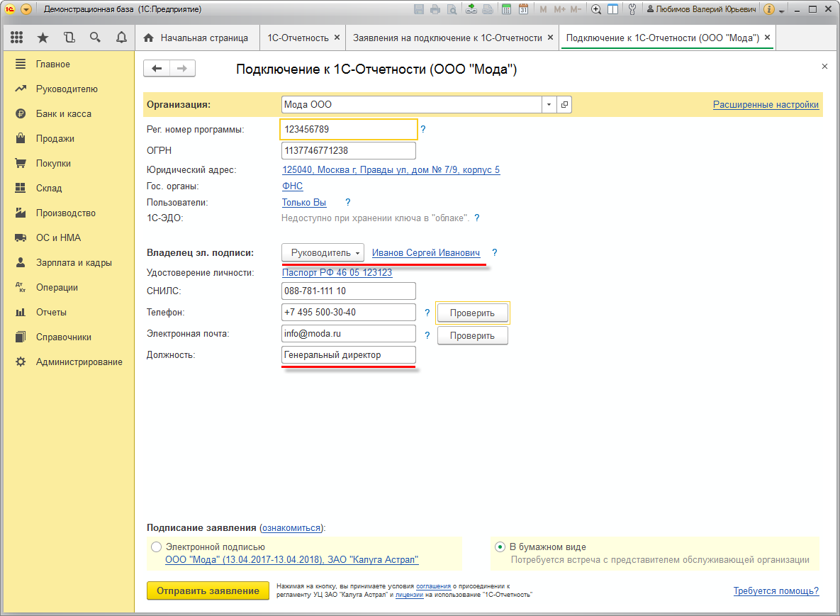Click Только Вы users link
Screen dimensions: 840x616
pyautogui.click(x=304, y=202)
